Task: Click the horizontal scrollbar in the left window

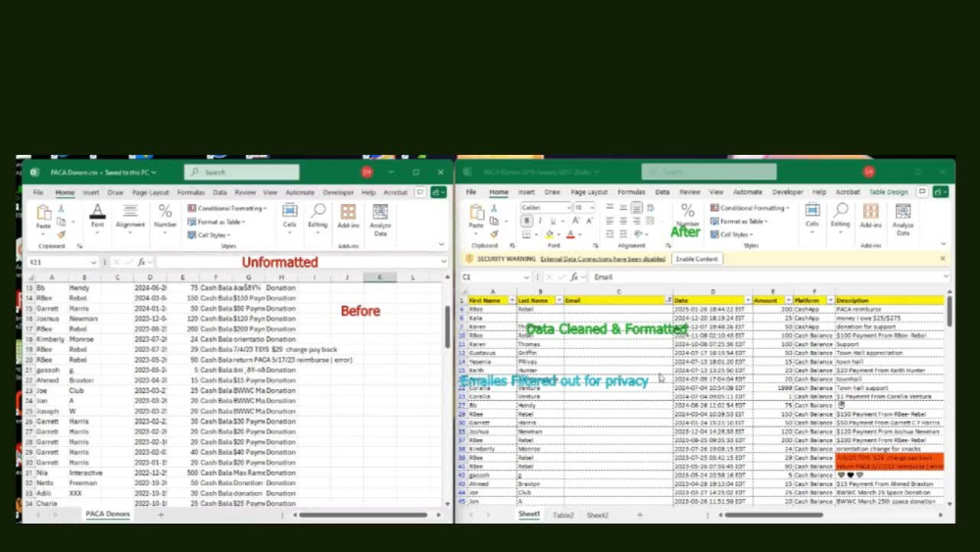Action: 364,515
